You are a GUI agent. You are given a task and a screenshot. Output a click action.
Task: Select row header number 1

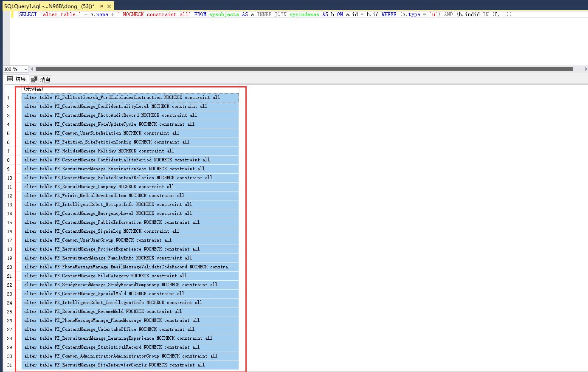[8, 98]
